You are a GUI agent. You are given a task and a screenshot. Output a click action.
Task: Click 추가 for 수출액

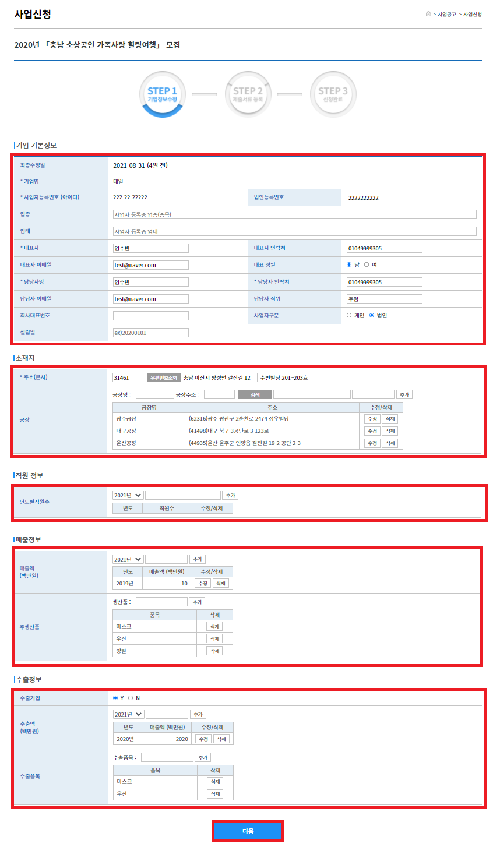(x=198, y=714)
